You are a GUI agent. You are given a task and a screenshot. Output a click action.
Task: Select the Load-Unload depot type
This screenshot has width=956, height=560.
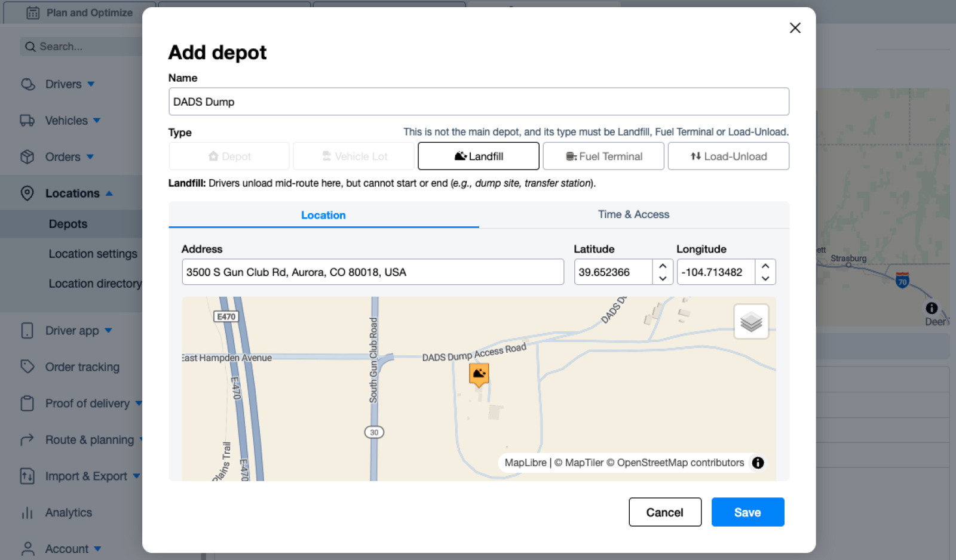(x=728, y=156)
